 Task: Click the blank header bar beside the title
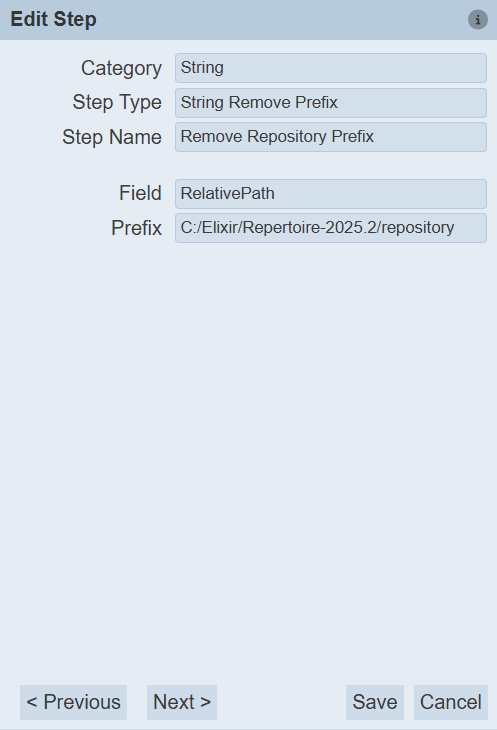point(279,20)
